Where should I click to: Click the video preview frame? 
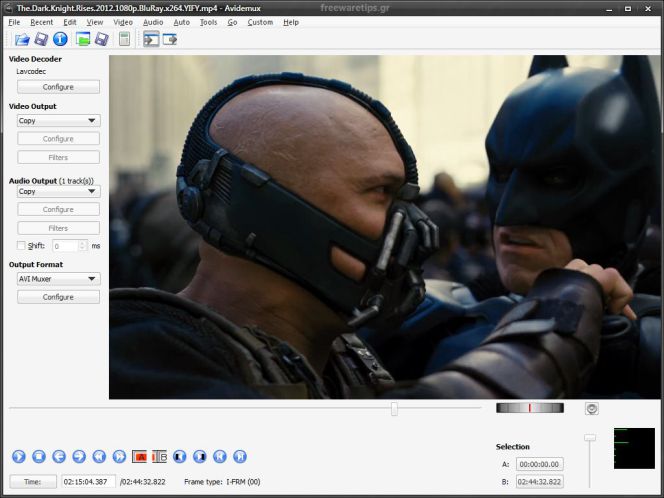point(385,227)
